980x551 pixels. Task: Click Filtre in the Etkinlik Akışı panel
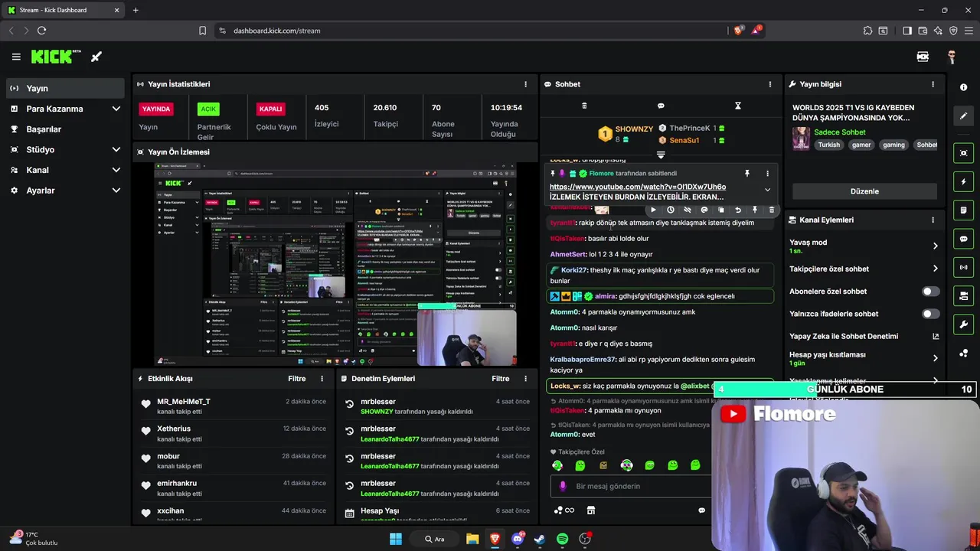297,379
